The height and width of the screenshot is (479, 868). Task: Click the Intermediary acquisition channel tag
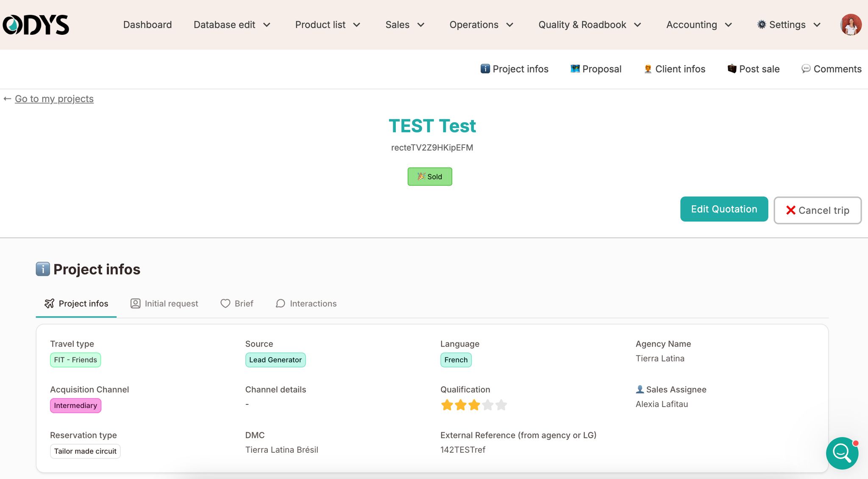click(75, 406)
